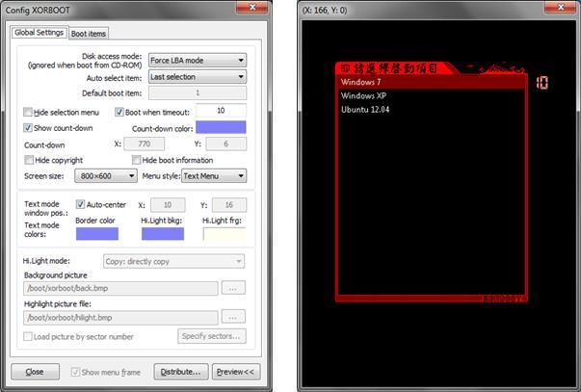
Task: Pick the Count-down color swatch
Action: click(221, 127)
